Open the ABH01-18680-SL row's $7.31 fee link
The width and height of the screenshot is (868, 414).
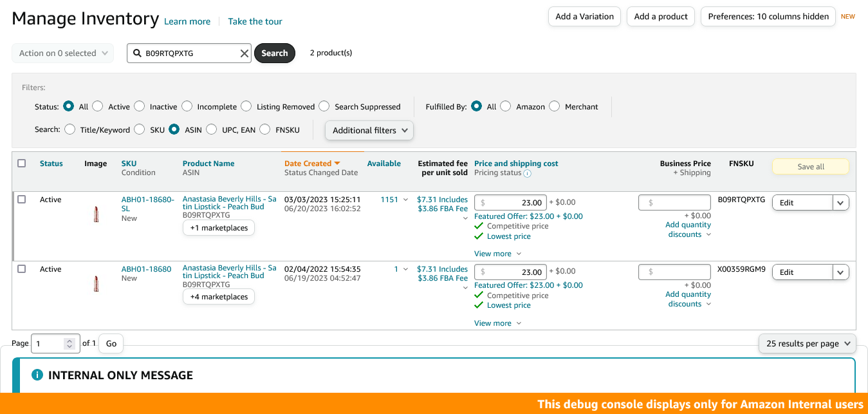point(442,204)
